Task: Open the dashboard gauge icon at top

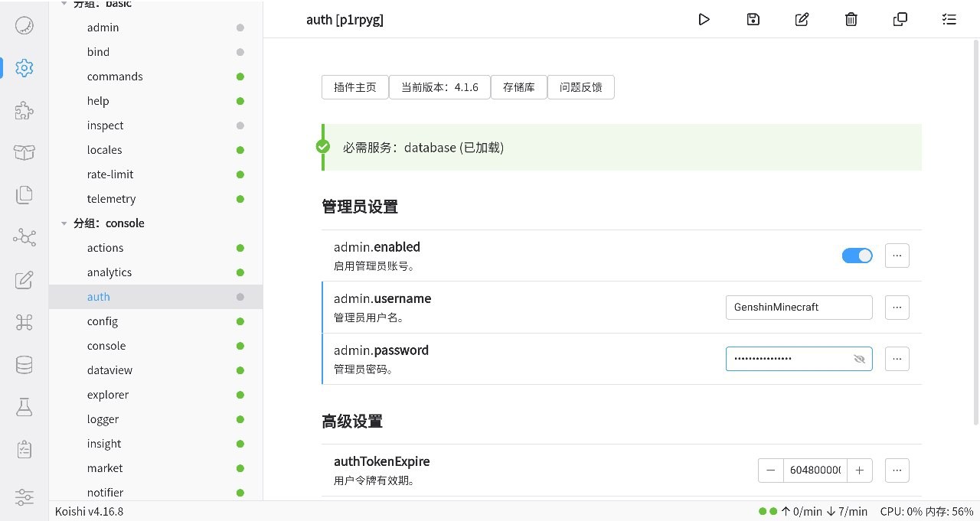Action: point(24,25)
